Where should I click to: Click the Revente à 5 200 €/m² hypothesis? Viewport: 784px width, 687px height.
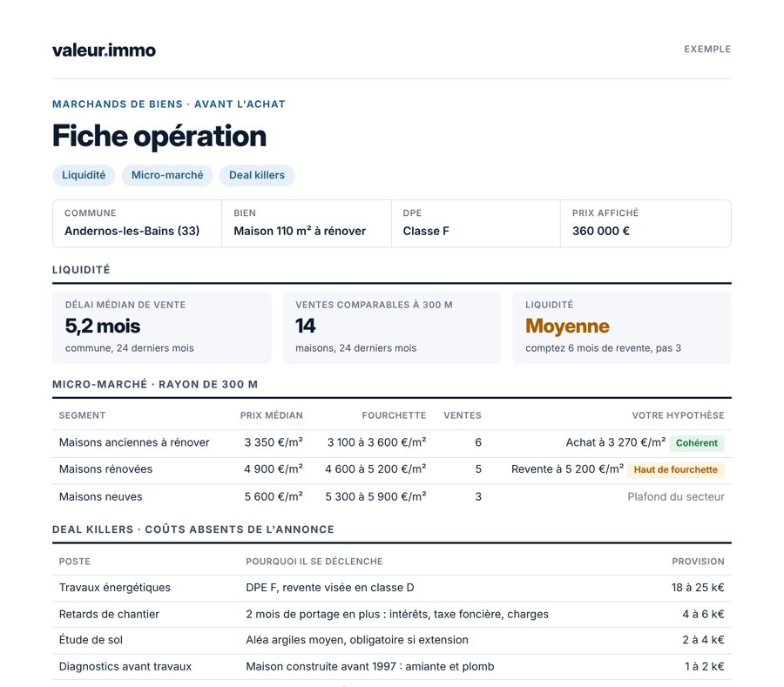(x=567, y=469)
